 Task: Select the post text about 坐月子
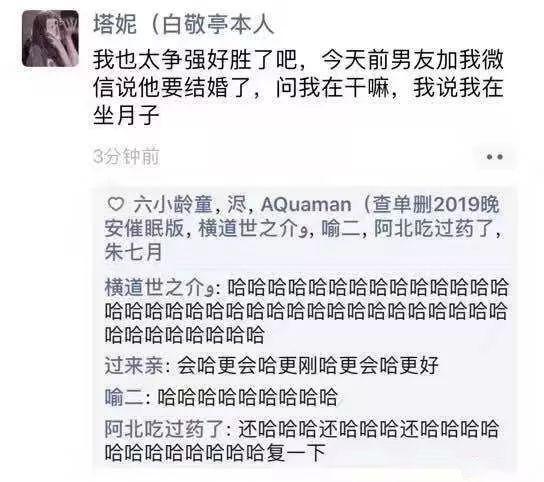click(x=298, y=88)
